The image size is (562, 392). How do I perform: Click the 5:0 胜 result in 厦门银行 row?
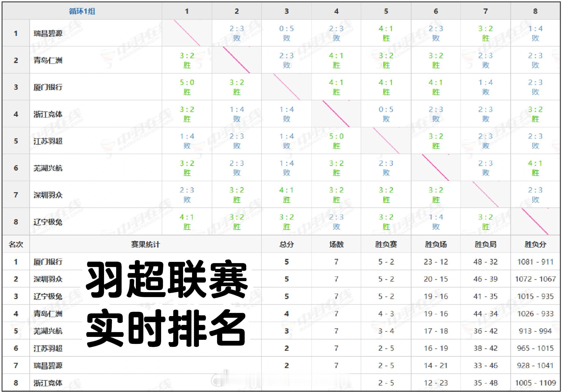[x=187, y=87]
